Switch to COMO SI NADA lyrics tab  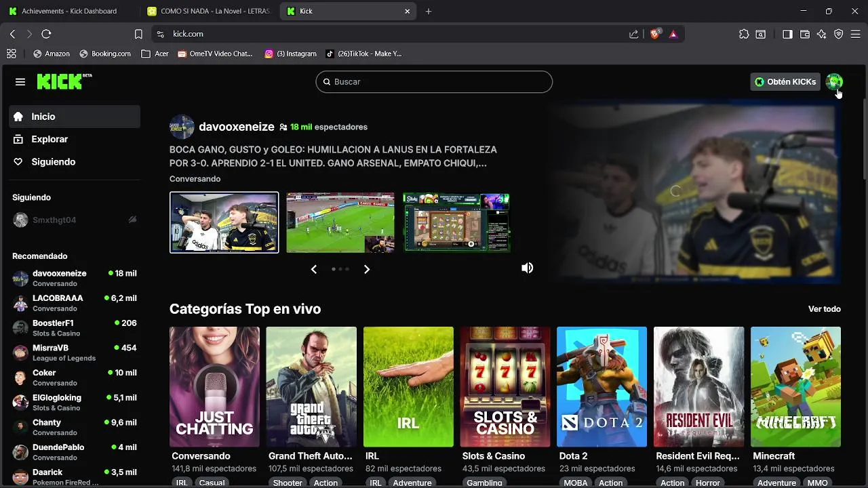pos(208,11)
